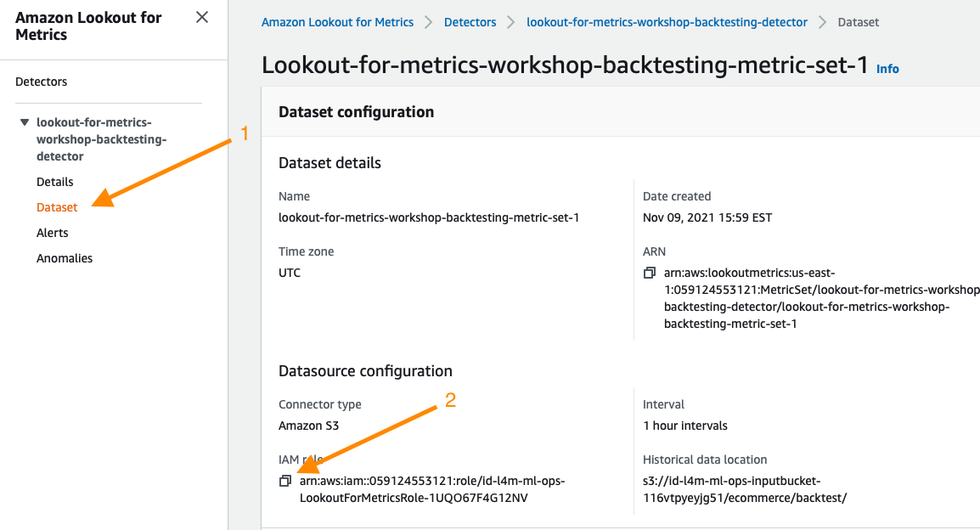This screenshot has width=980, height=530.
Task: Collapse the lookout-for-metrics-workshop-backtesting-detector tree
Action: (25, 122)
